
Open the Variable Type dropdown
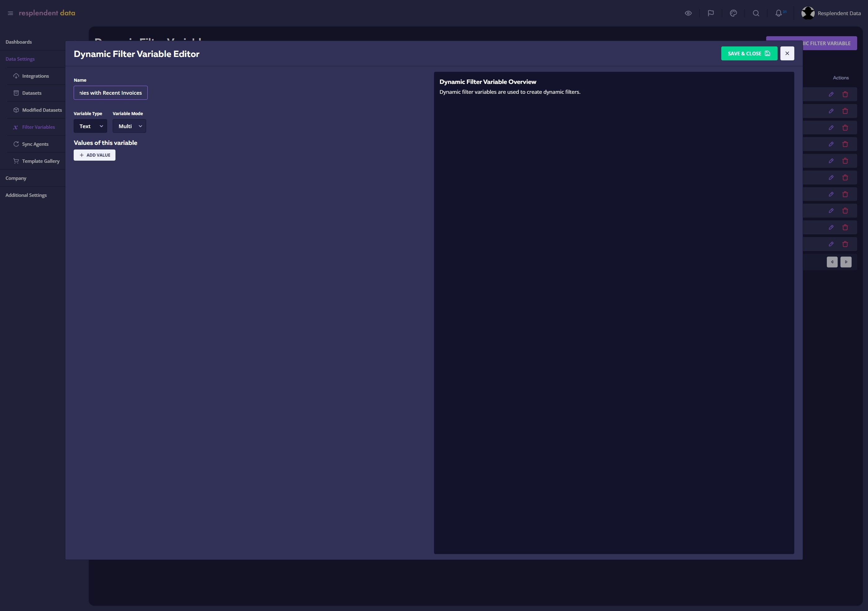[90, 126]
